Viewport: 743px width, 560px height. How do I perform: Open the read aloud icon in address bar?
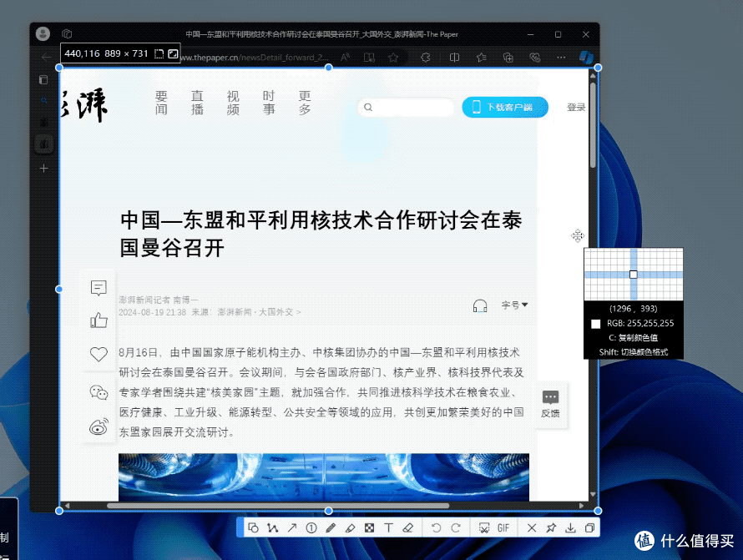pos(345,58)
